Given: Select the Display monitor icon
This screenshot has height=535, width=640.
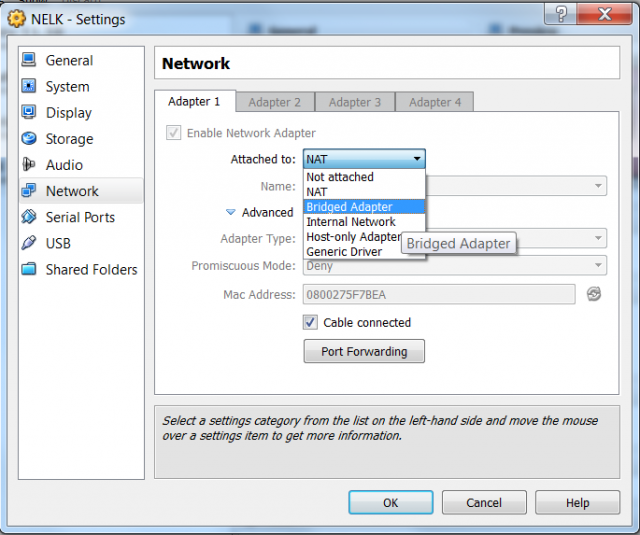Looking at the screenshot, I should pyautogui.click(x=29, y=113).
